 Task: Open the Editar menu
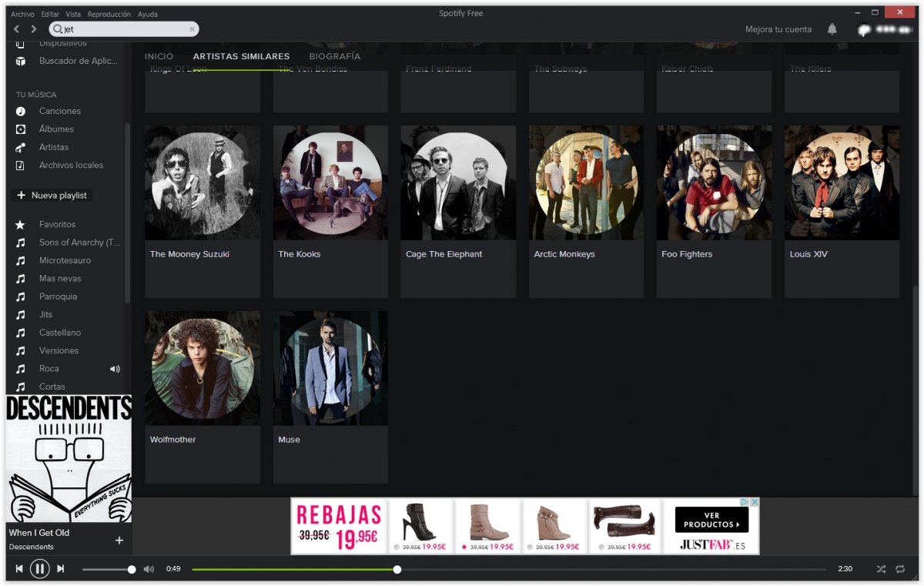point(50,14)
